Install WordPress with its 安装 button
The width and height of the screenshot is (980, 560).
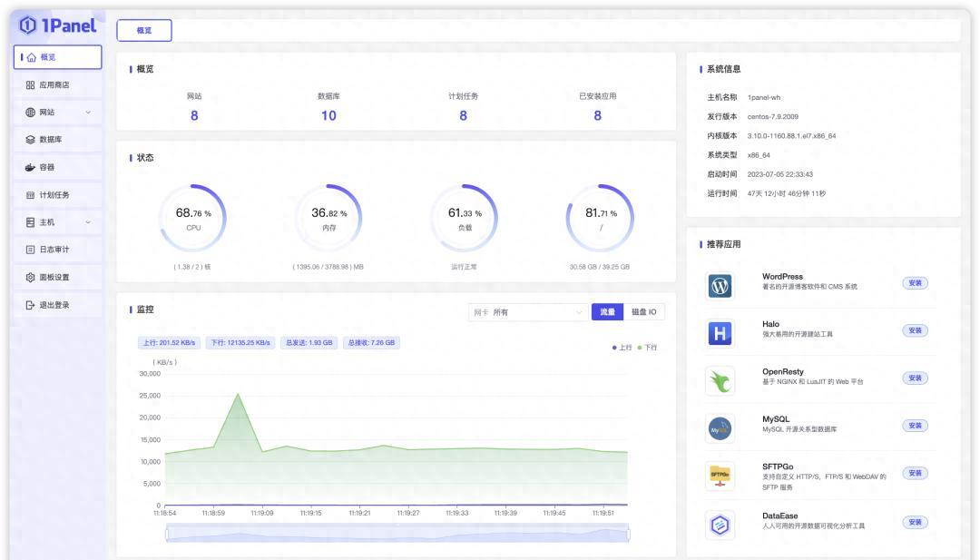point(915,283)
